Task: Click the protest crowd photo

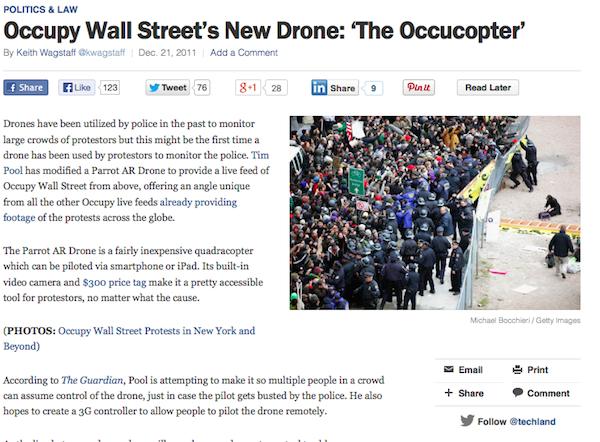Action: [x=435, y=213]
